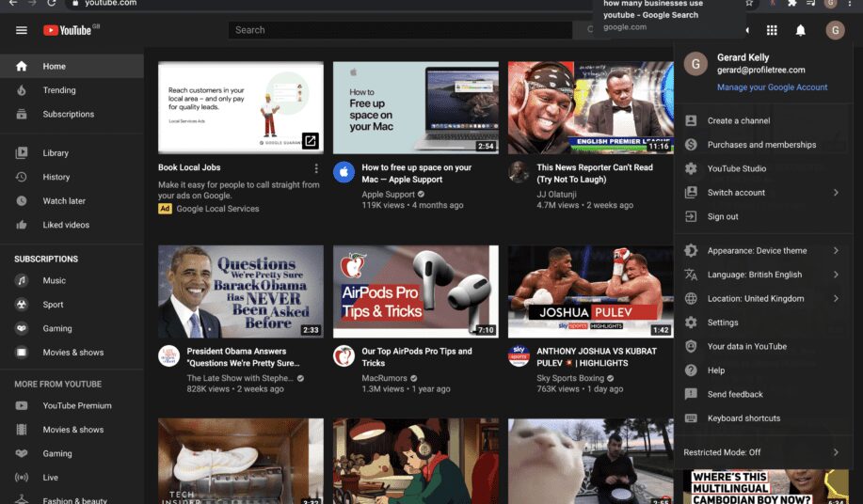
Task: Open MacRumors channel avatar
Action: tap(344, 356)
